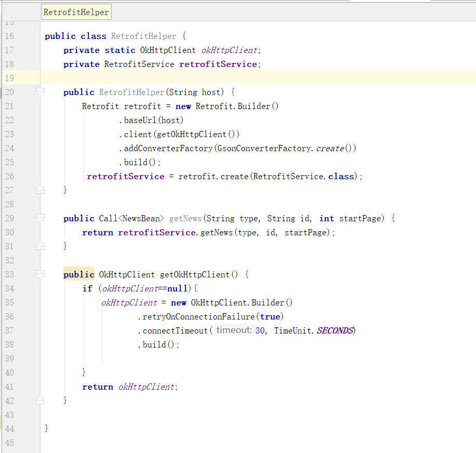Viewport: 476px width, 453px height.
Task: Click the RetrofitHelper breadcrumb label
Action: coord(76,12)
